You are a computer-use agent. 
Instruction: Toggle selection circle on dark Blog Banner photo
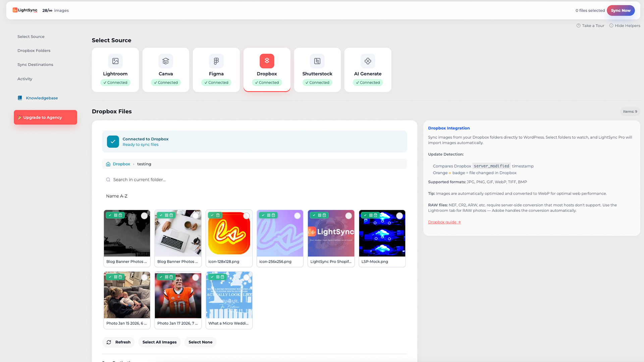144,216
